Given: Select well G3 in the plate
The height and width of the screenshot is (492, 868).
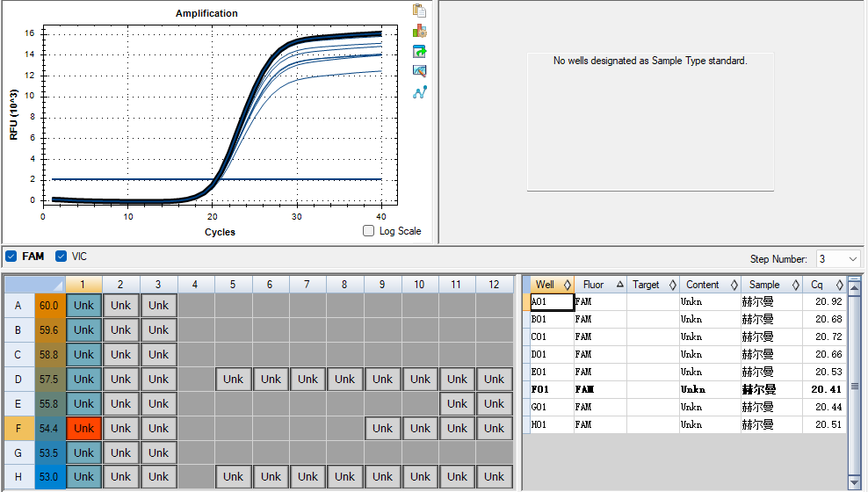Looking at the screenshot, I should [158, 452].
